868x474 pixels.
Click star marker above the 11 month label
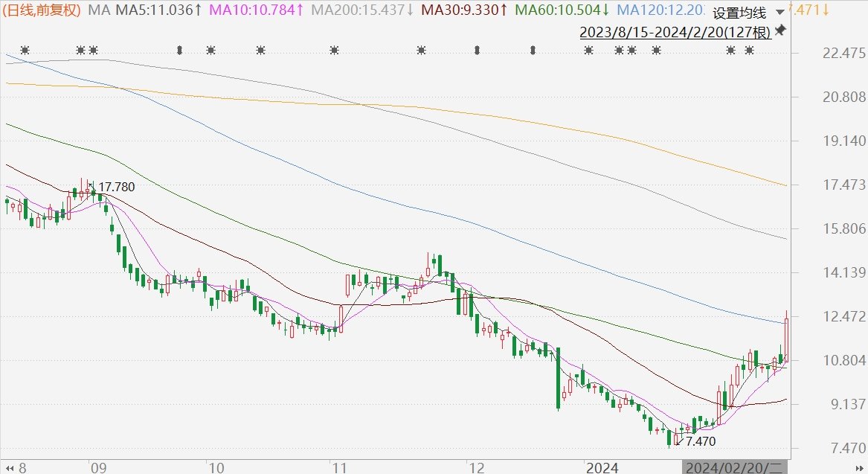click(334, 50)
